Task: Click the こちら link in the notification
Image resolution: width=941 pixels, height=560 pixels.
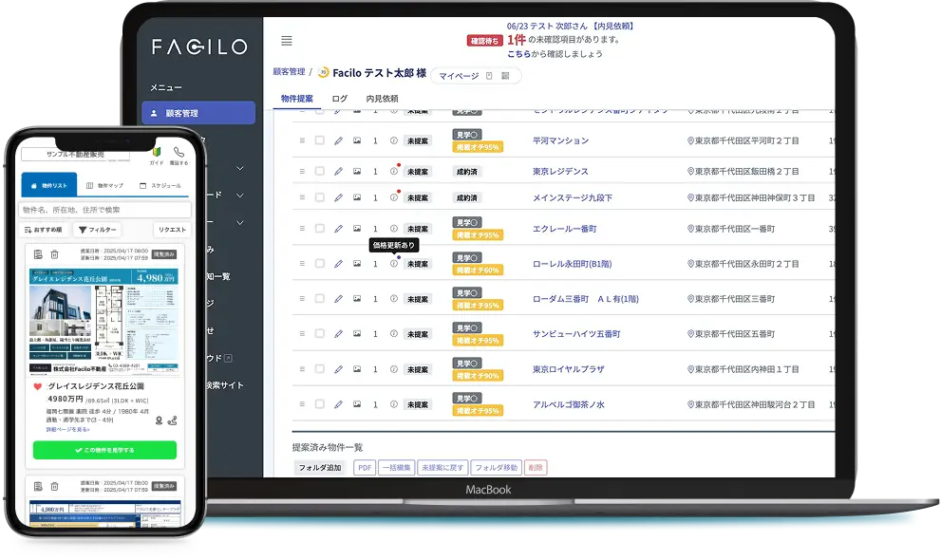Action: tap(518, 53)
